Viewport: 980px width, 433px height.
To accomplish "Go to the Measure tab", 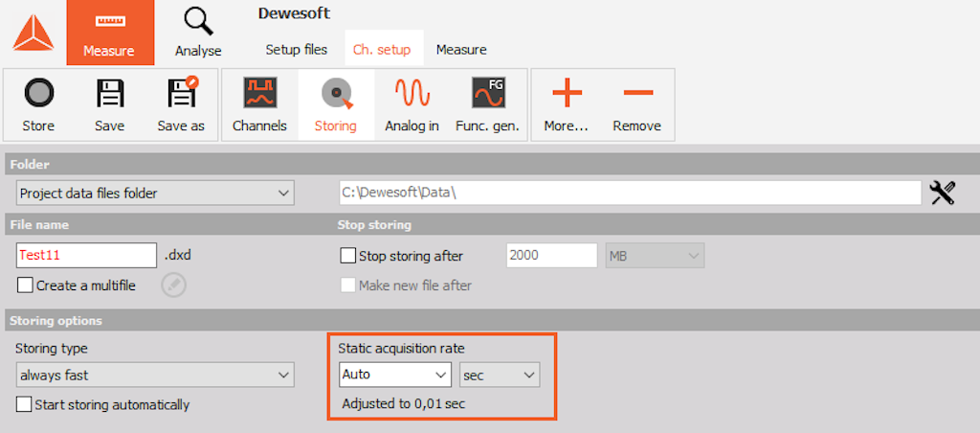I will coord(461,50).
